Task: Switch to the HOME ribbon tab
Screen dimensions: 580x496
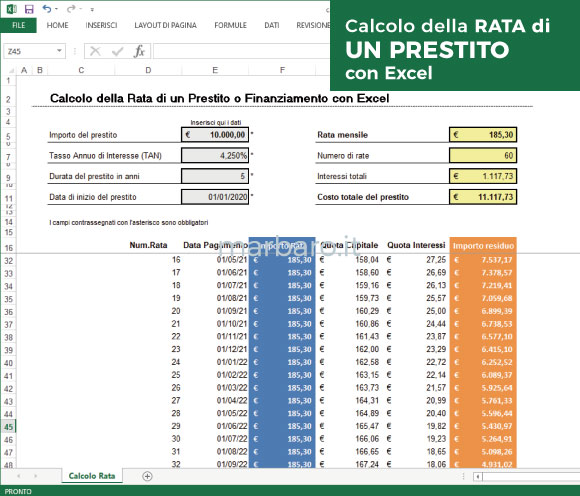Action: tap(57, 25)
